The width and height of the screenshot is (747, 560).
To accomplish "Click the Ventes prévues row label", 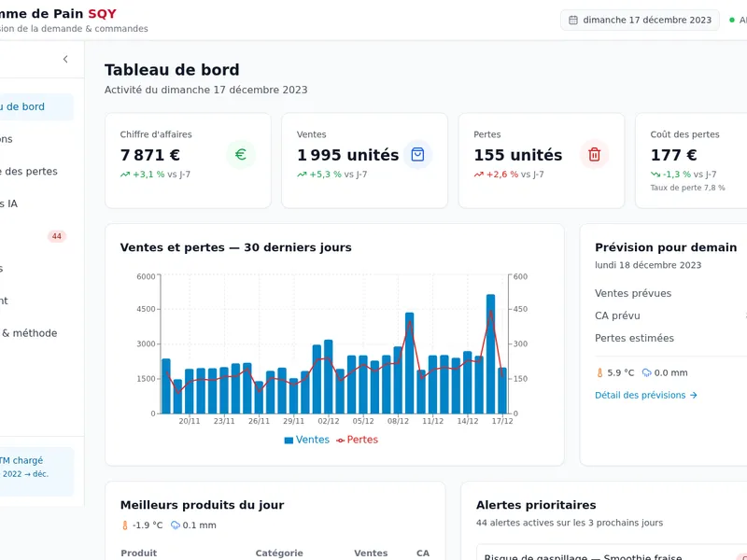I will 633,293.
